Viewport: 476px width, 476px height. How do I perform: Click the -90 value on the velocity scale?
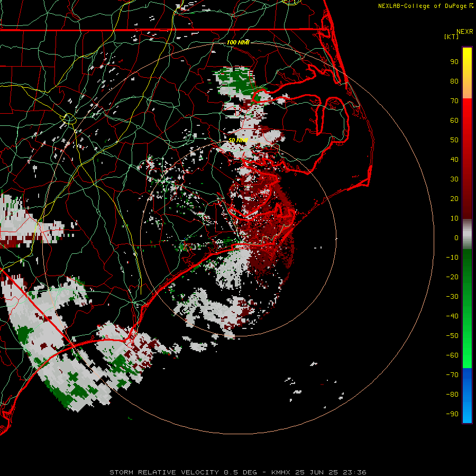[452, 414]
